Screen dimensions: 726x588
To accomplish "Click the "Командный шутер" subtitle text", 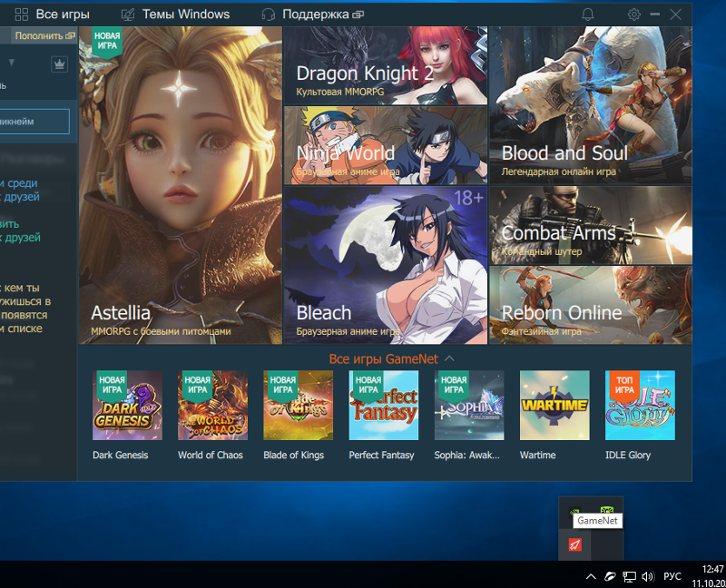I will (x=542, y=251).
